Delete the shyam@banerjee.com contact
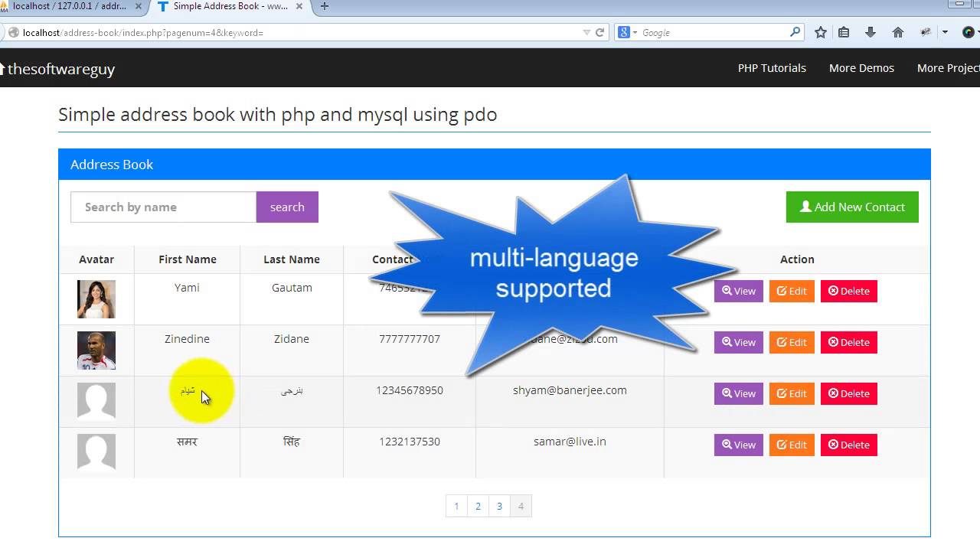This screenshot has height=551, width=980. [849, 393]
